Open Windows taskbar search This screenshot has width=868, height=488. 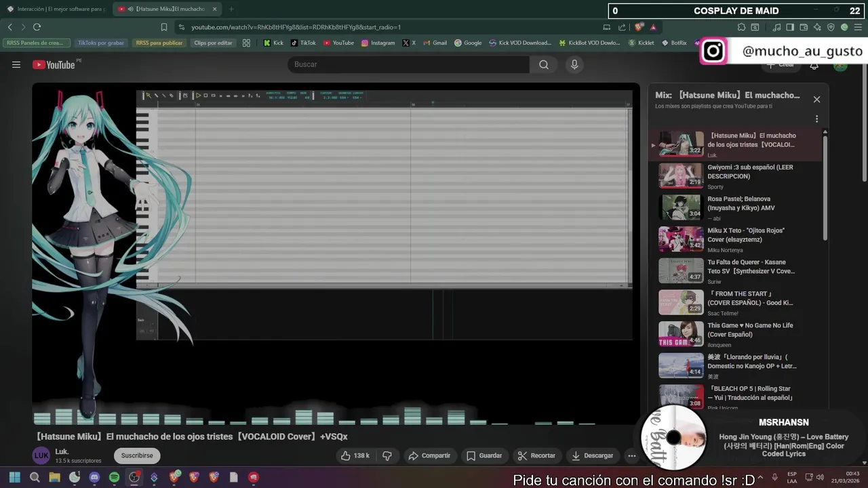pyautogui.click(x=35, y=477)
